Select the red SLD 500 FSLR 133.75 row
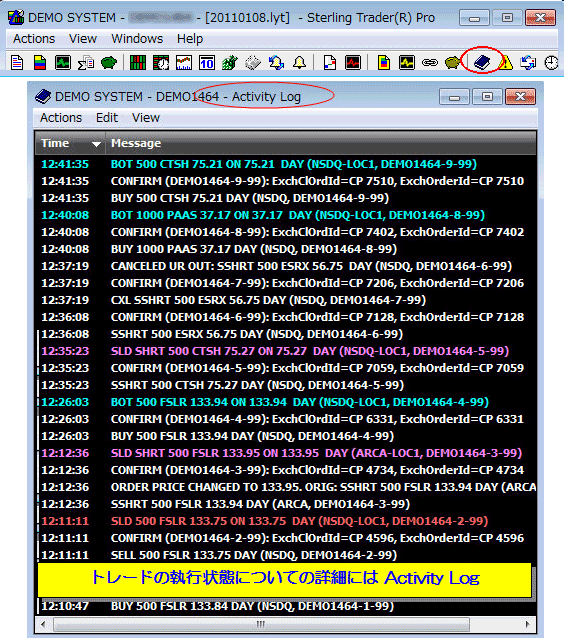This screenshot has width=564, height=638. (x=286, y=521)
